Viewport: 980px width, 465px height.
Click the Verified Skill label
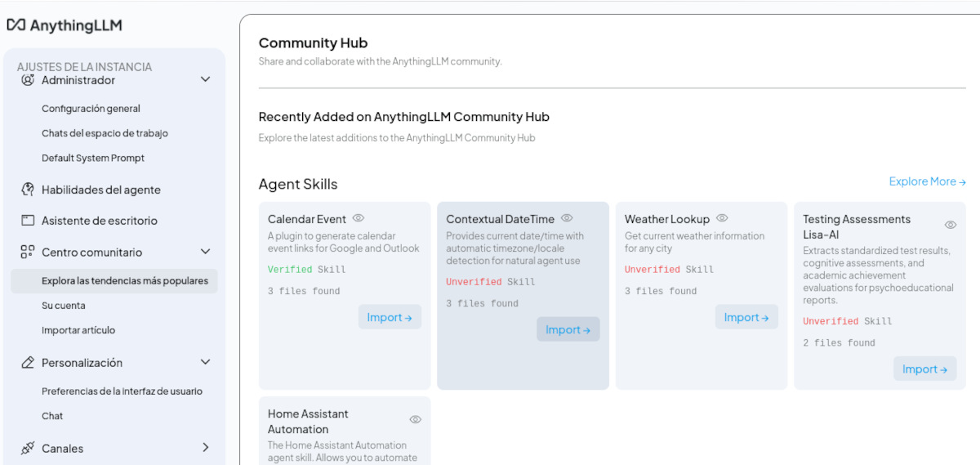pos(306,269)
